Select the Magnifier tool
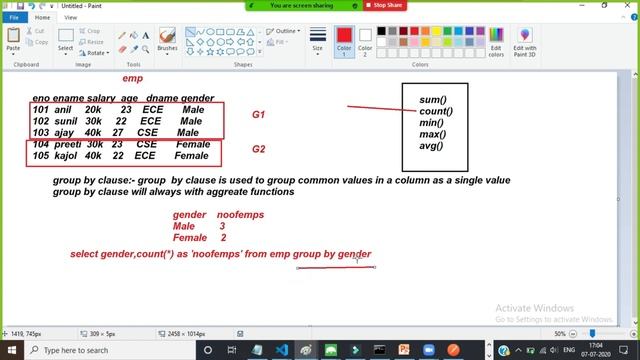 145,49
